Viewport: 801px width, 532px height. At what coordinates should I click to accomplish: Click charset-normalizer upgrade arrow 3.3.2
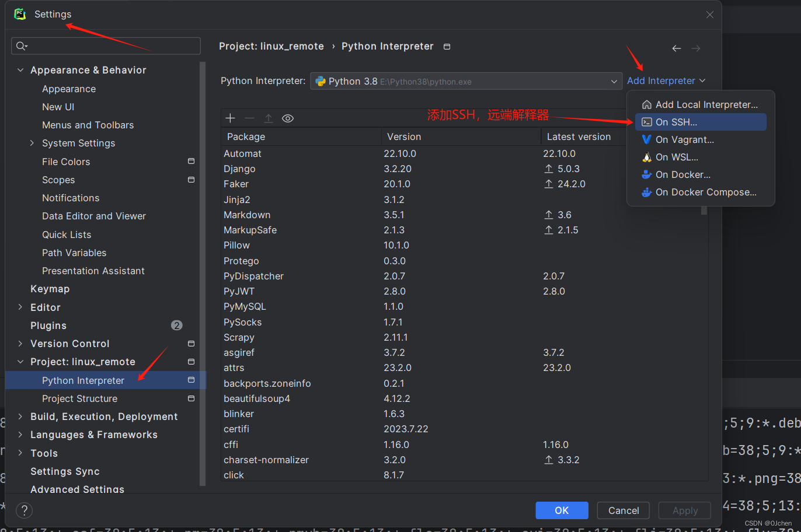549,460
